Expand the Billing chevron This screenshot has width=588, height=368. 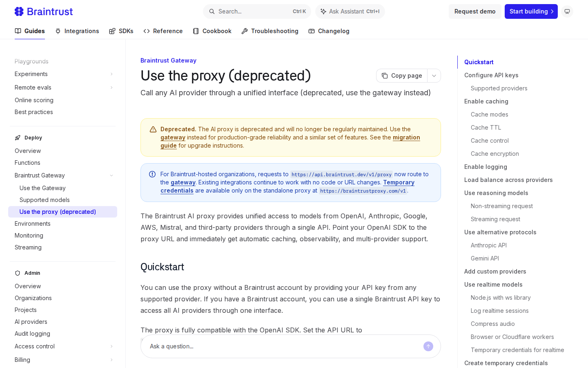click(x=111, y=360)
